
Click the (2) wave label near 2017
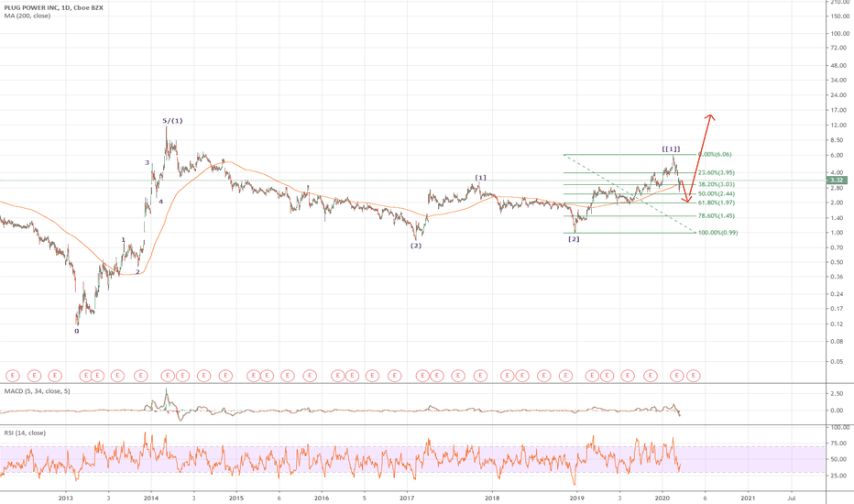416,246
